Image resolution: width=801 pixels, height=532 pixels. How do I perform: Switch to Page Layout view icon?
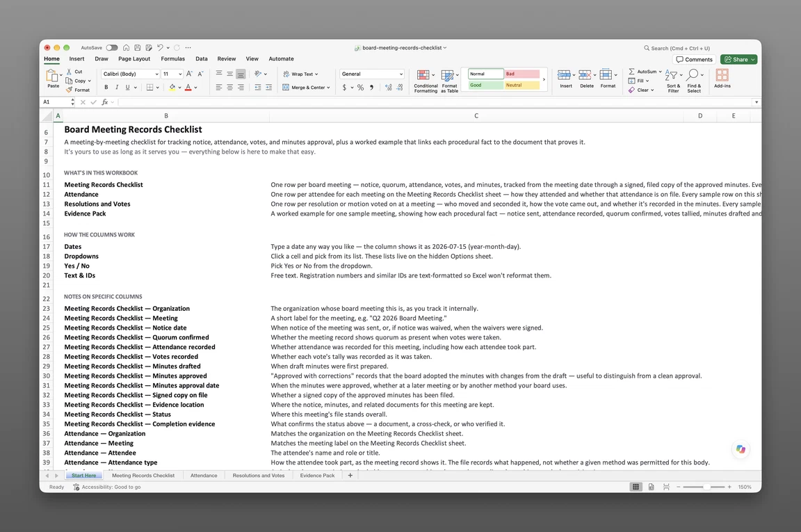(651, 487)
